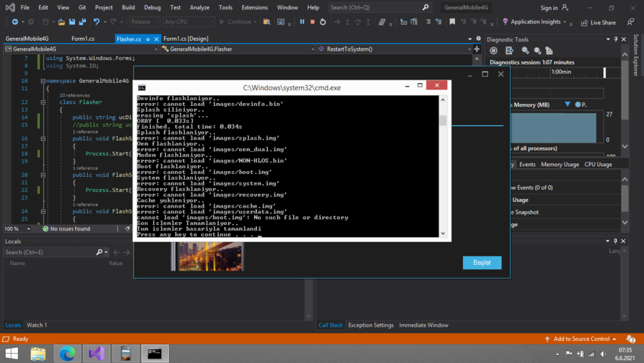Click the Break All pause icon
Viewport: 644px width, 363px height.
(x=302, y=22)
